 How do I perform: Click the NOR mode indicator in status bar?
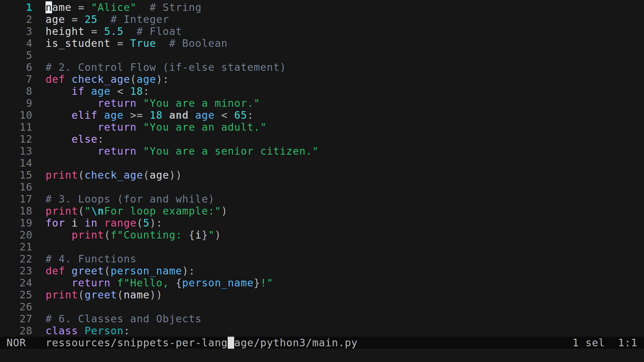tap(16, 343)
